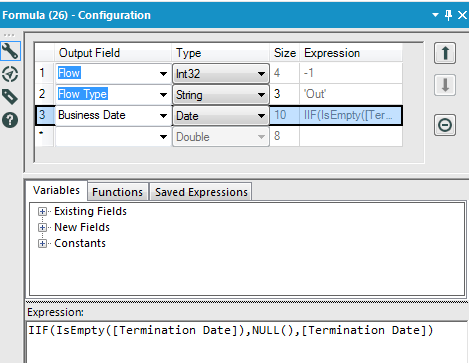Open Output Field dropdown for Flow row
Screen dimensions: 469x363
pyautogui.click(x=163, y=74)
